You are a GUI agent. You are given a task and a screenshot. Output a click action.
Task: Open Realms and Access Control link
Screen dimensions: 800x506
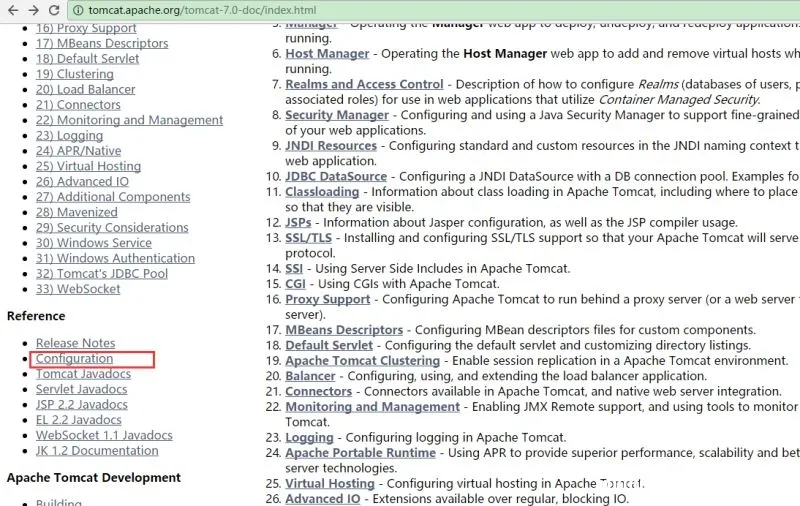(x=364, y=84)
